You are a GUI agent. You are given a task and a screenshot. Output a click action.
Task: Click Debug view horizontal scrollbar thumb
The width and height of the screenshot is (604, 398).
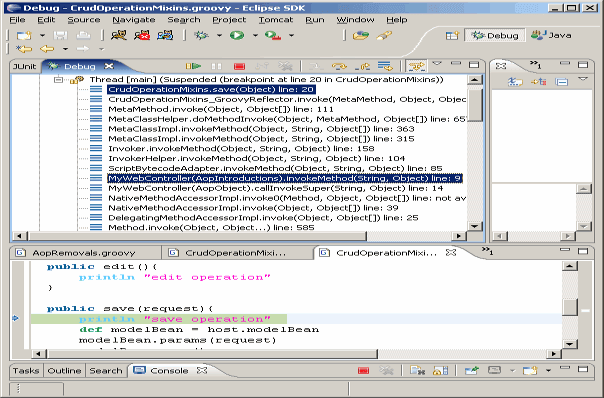click(197, 236)
